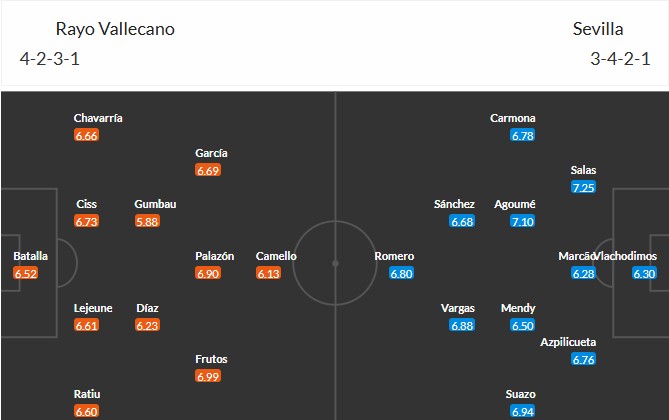Select the player Camello

pyautogui.click(x=276, y=256)
